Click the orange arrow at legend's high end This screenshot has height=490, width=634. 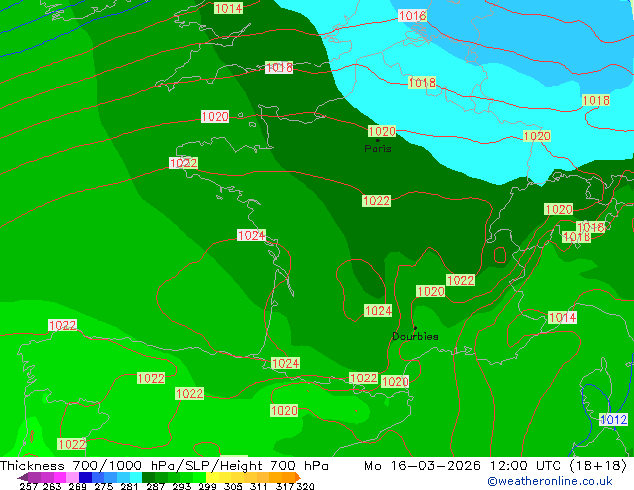tap(298, 477)
